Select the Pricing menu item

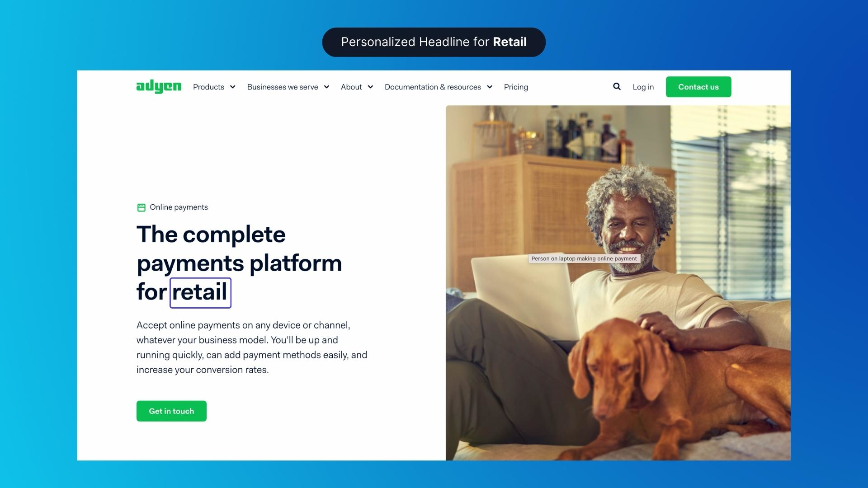tap(516, 86)
